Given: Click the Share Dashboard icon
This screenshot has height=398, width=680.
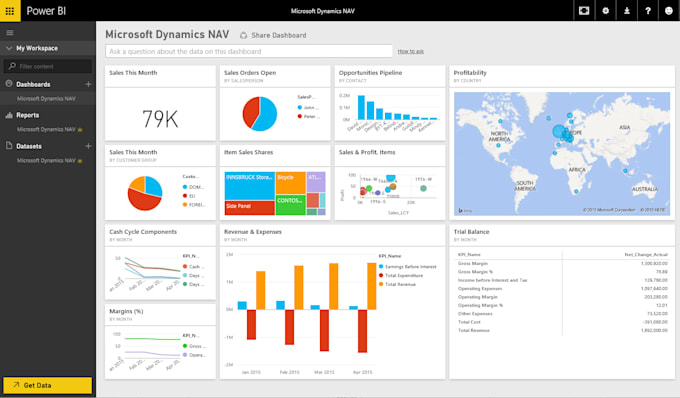Looking at the screenshot, I should [x=244, y=35].
